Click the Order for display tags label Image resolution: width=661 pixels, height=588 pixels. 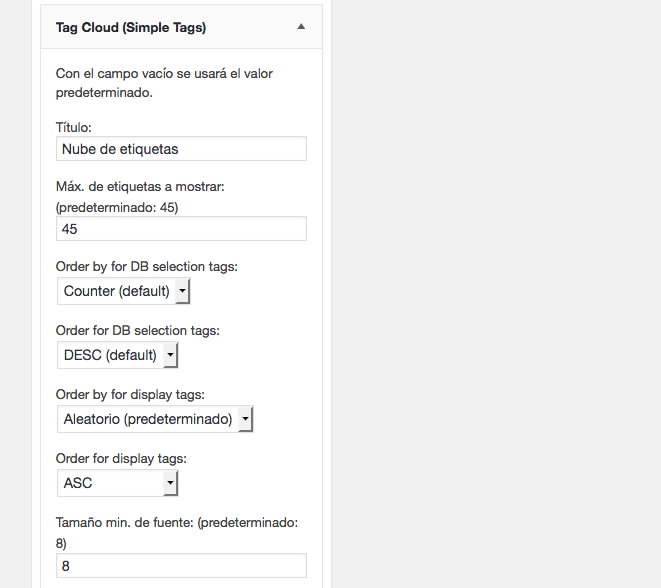pos(121,458)
